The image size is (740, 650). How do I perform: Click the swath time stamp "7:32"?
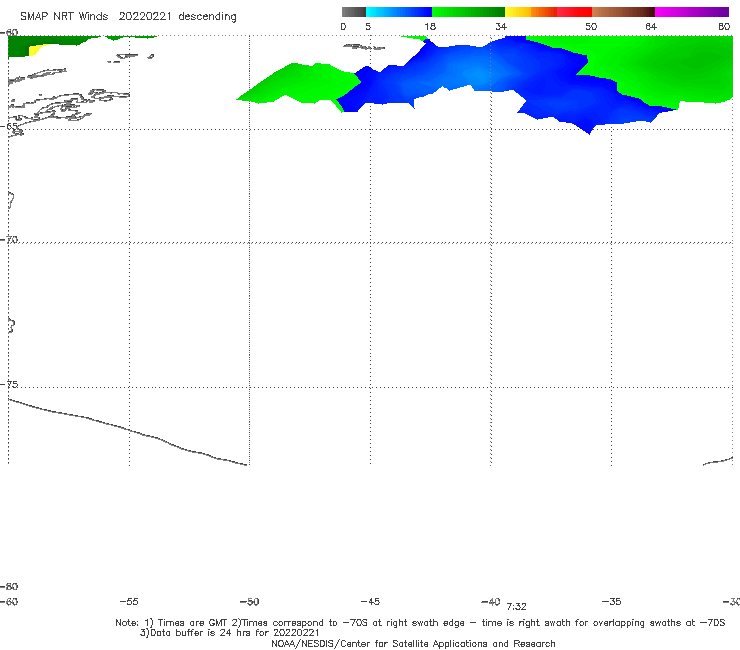(x=516, y=607)
